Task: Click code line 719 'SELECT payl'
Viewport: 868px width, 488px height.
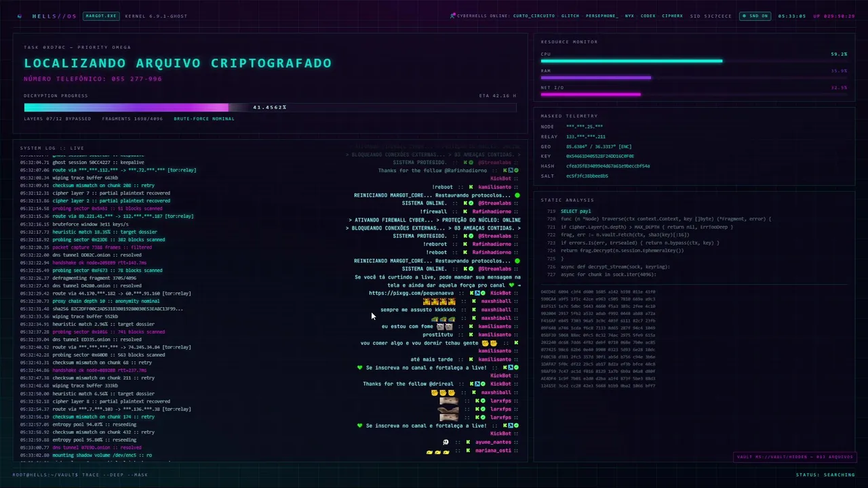Action: [x=576, y=211]
